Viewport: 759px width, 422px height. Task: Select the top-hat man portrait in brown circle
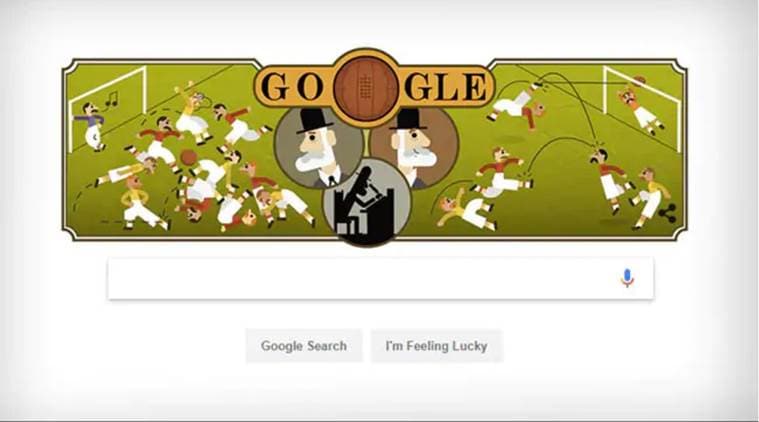(415, 150)
